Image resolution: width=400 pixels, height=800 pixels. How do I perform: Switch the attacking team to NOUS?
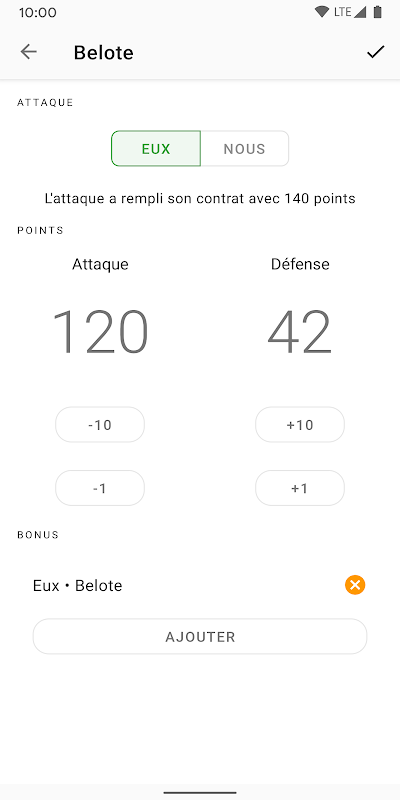[244, 148]
